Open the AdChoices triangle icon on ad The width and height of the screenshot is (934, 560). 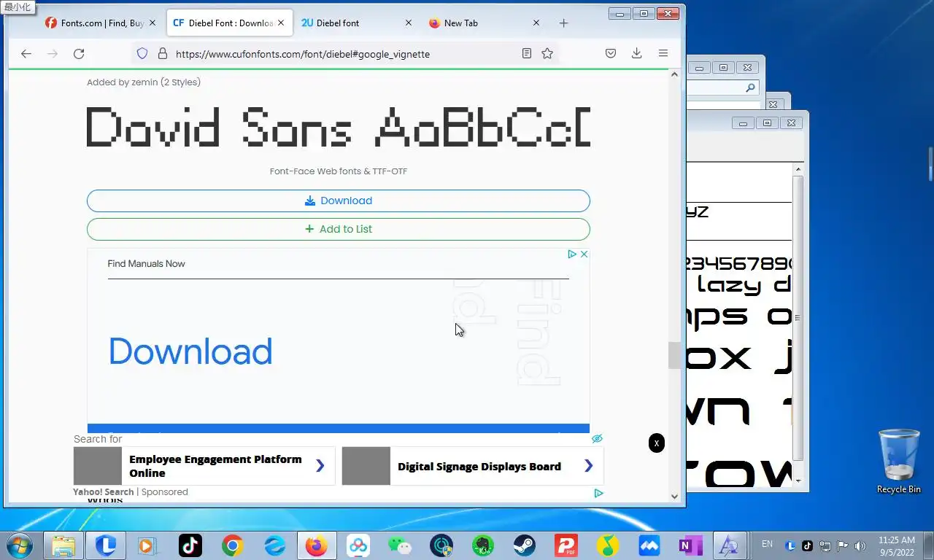[573, 254]
